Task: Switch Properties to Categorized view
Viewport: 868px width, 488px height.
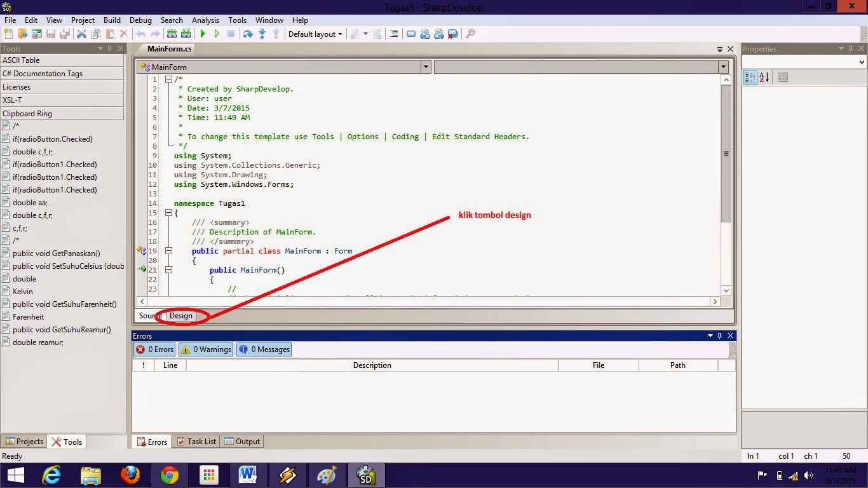Action: click(750, 78)
